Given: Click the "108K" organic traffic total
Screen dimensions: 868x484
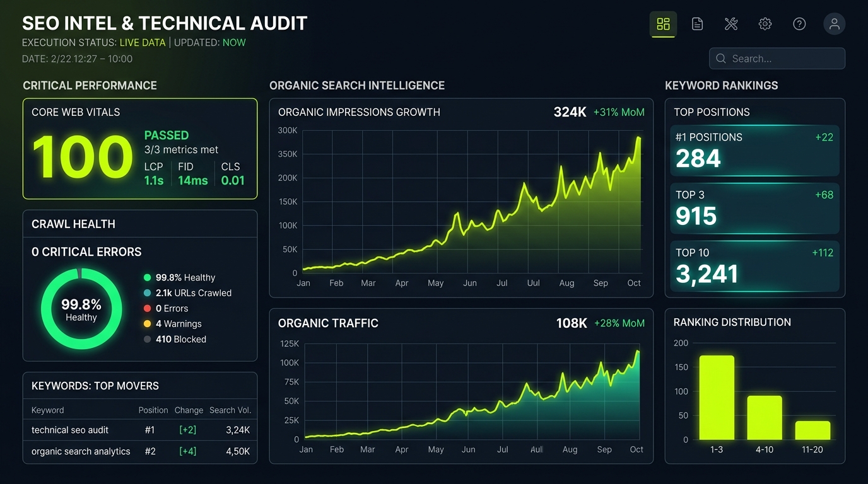Looking at the screenshot, I should point(572,323).
